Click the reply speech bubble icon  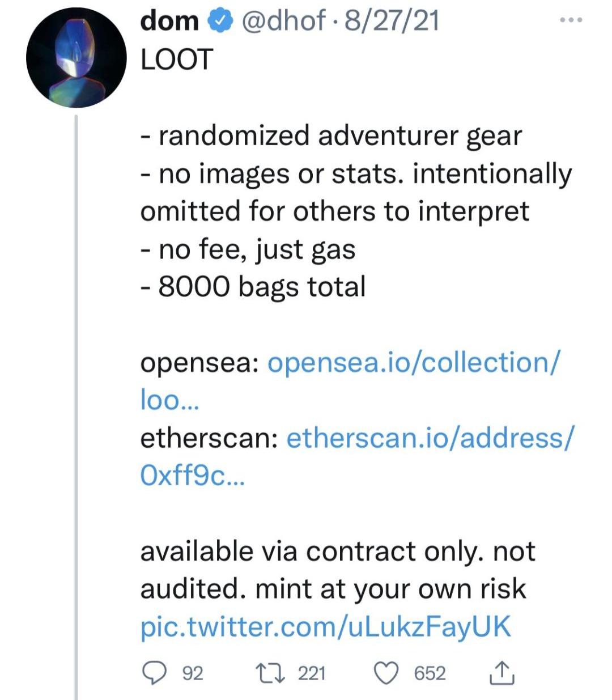pyautogui.click(x=152, y=673)
